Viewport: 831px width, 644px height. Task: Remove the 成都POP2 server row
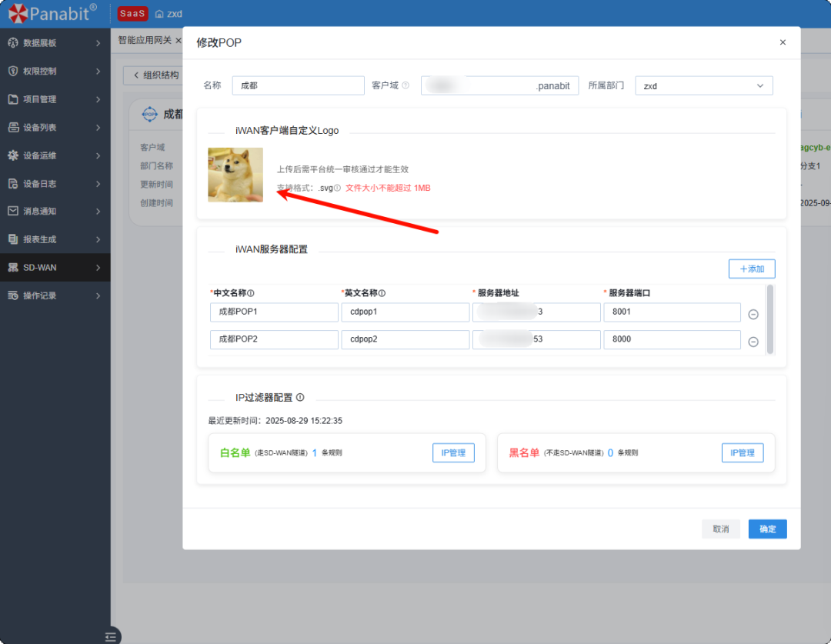tap(753, 339)
